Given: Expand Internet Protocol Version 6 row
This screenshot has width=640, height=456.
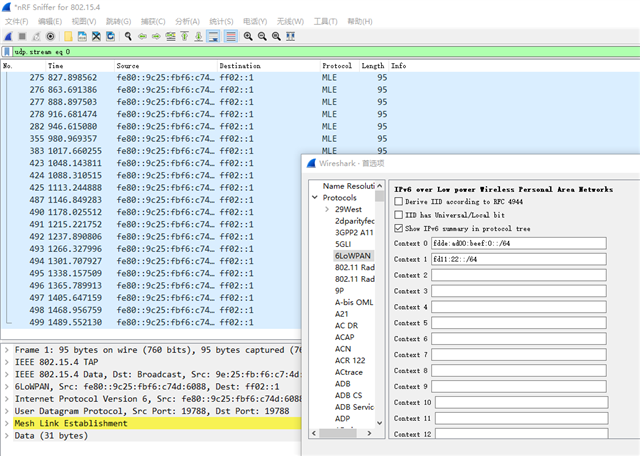Looking at the screenshot, I should click(7, 399).
